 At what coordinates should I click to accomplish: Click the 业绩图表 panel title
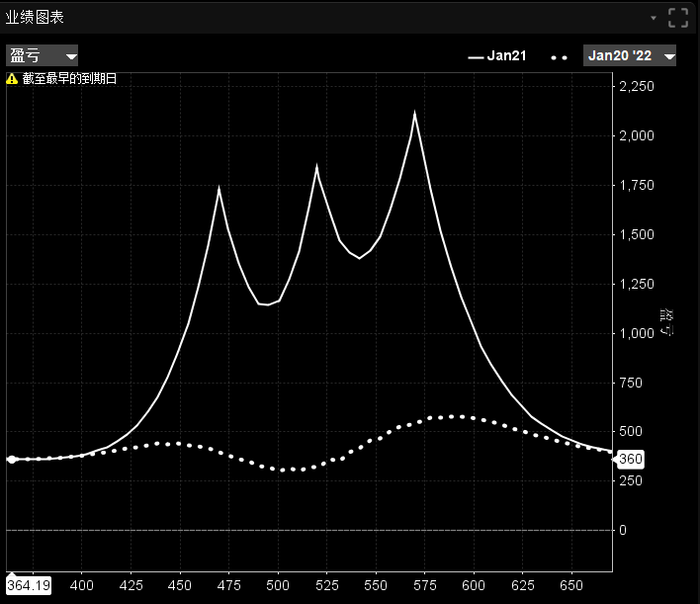coord(35,18)
